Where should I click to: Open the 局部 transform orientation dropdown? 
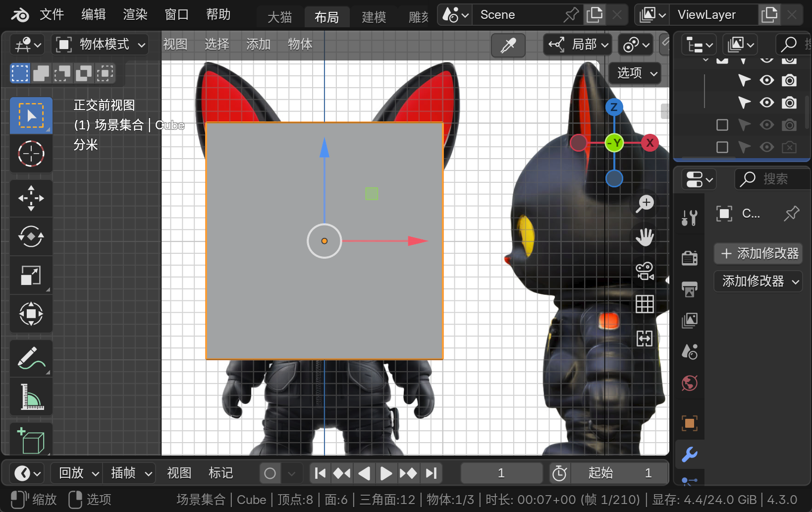(x=578, y=45)
